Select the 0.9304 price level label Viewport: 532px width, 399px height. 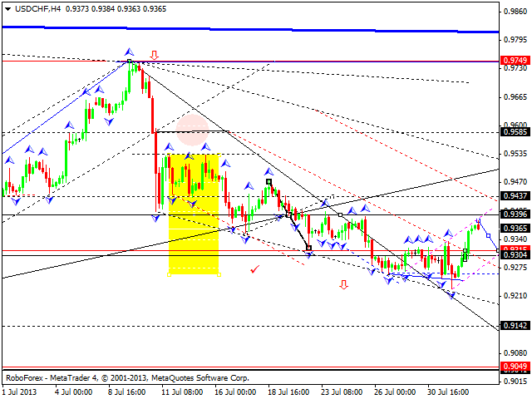tap(515, 255)
